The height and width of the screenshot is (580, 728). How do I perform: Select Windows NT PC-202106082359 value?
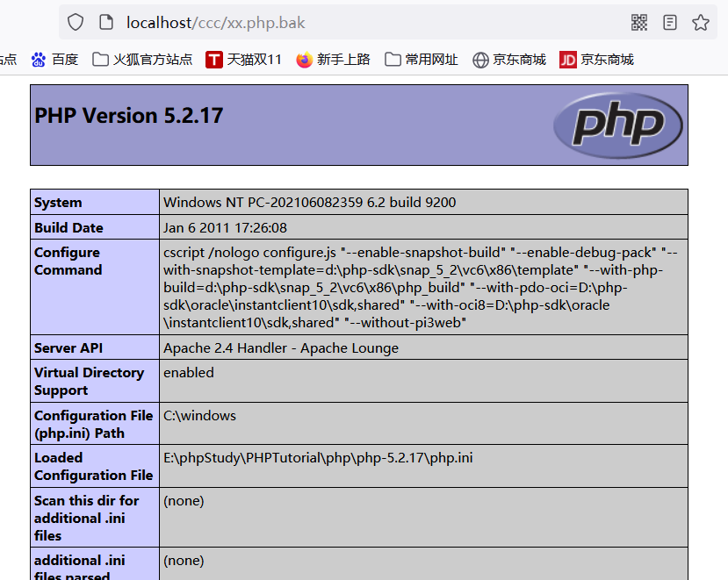coord(310,203)
